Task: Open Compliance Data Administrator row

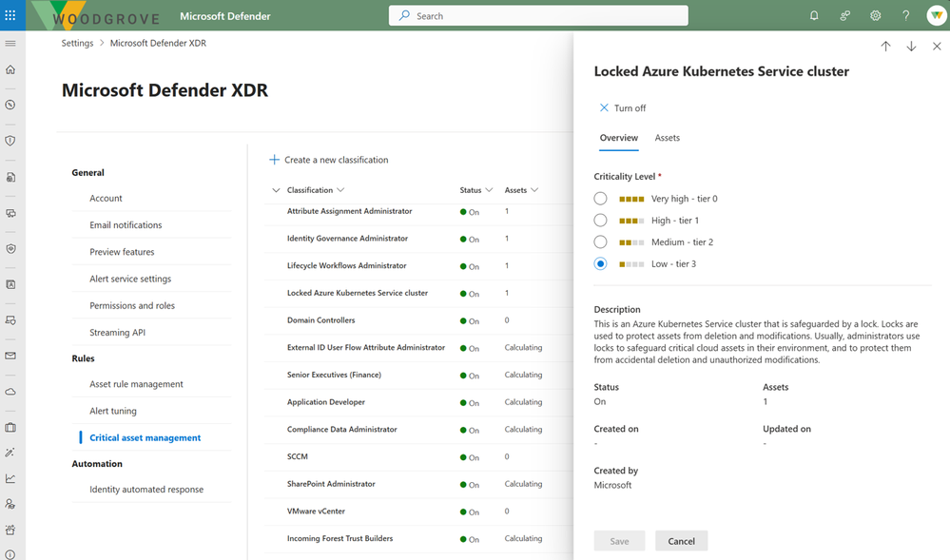Action: (418, 430)
